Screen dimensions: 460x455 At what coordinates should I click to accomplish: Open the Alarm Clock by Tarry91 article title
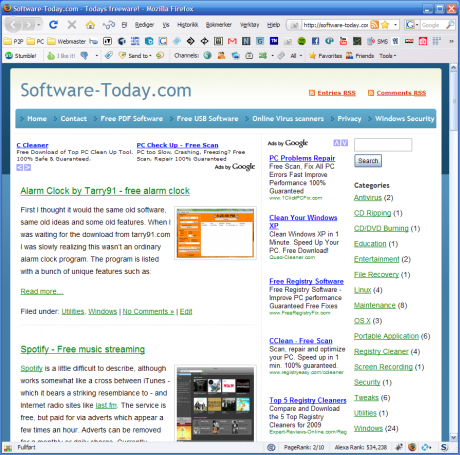(105, 191)
